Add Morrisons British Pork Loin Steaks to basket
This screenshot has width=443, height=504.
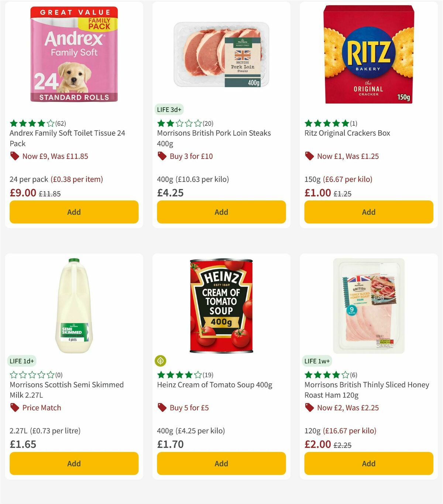click(221, 212)
